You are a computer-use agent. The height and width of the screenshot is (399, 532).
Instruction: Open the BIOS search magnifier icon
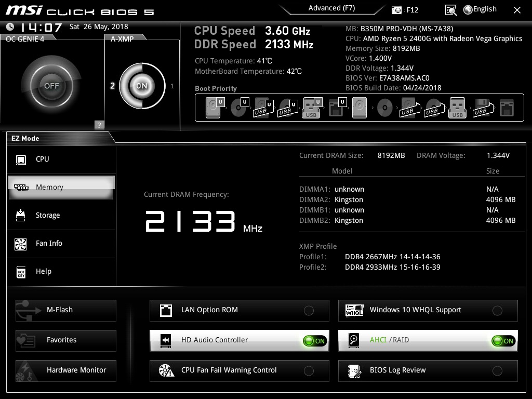[450, 10]
